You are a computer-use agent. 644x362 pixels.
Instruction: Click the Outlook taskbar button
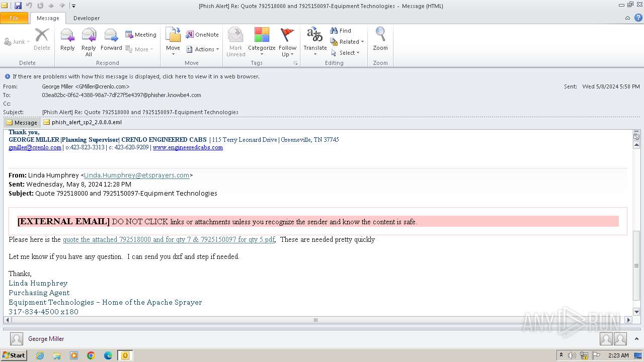125,355
